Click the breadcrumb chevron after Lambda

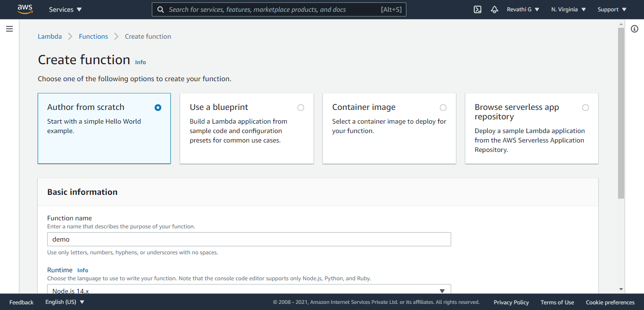70,36
